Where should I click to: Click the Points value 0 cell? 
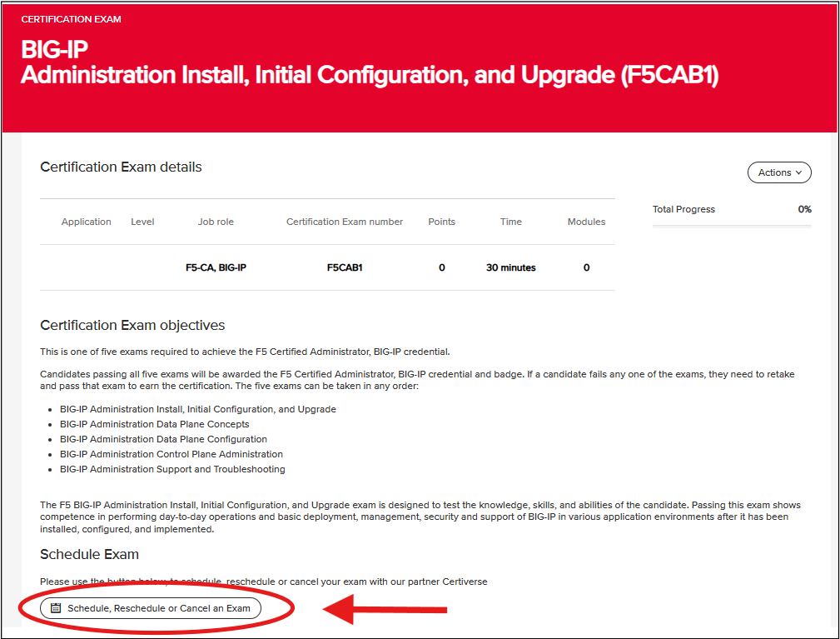442,267
